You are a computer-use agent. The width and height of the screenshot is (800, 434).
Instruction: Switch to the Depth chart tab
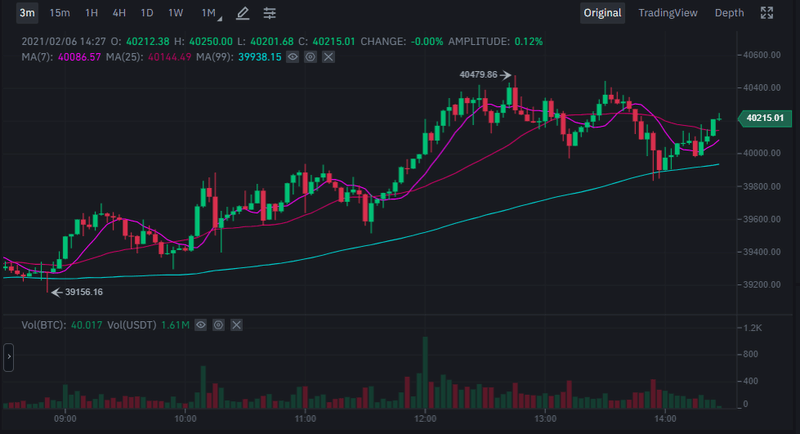click(x=729, y=13)
